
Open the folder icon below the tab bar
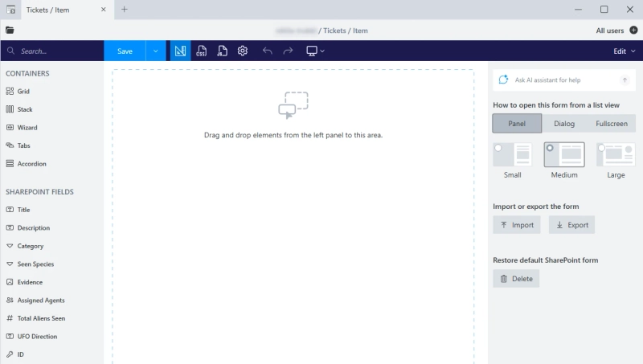10,31
